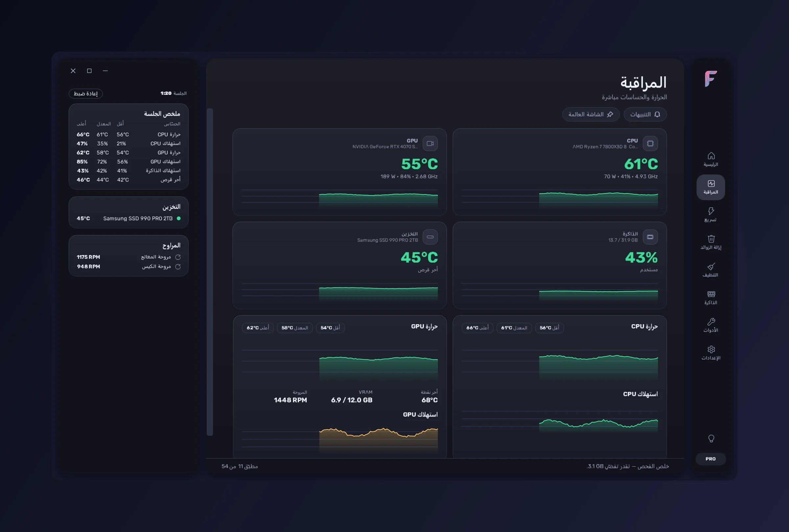Select the استهلاك الذاكرة row in summary
The width and height of the screenshot is (789, 532).
coord(129,171)
